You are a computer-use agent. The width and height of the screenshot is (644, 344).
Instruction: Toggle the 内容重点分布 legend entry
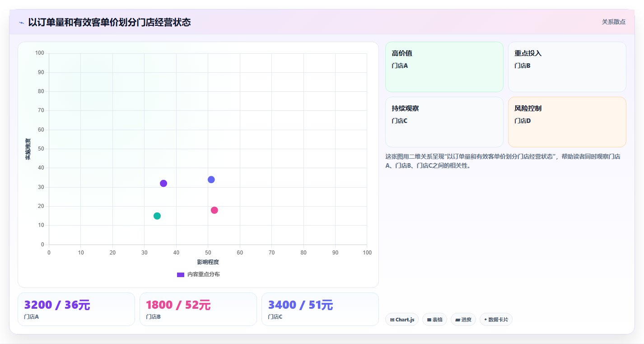pos(198,274)
